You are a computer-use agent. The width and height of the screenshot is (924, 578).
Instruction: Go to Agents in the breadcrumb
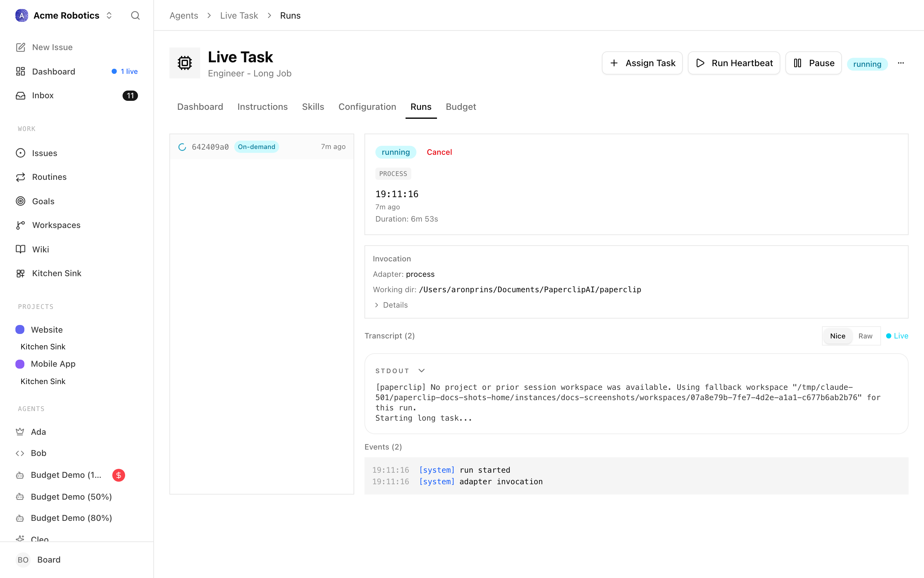(184, 15)
